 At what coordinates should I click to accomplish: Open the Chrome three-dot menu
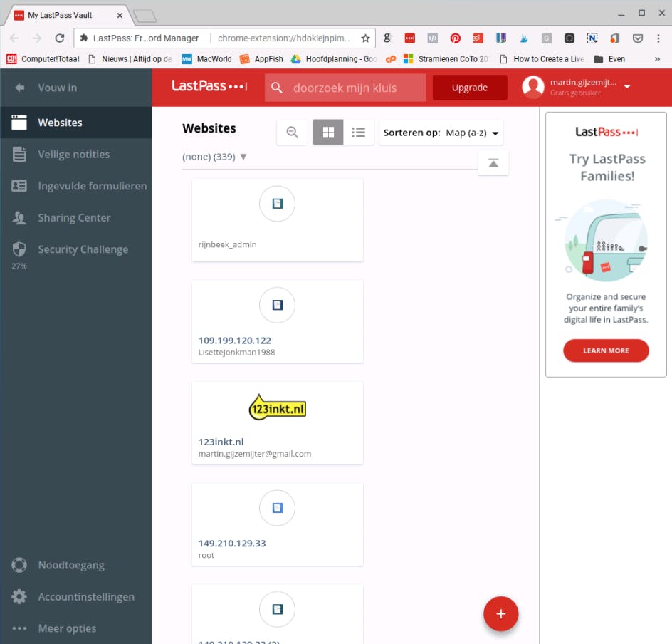click(658, 38)
